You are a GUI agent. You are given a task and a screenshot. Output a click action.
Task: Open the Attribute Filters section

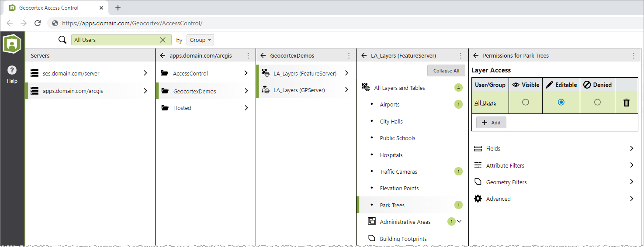point(554,165)
